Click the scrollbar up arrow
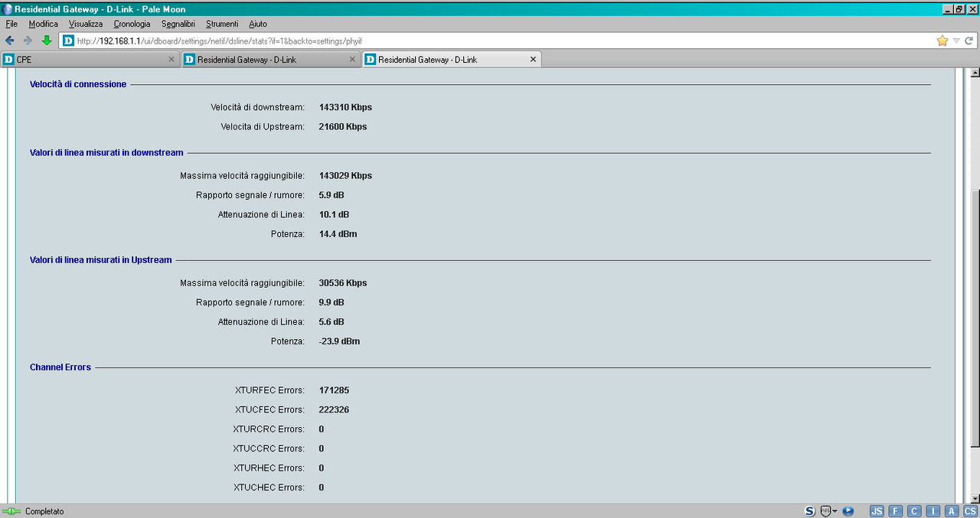The height and width of the screenshot is (518, 980). 975,73
